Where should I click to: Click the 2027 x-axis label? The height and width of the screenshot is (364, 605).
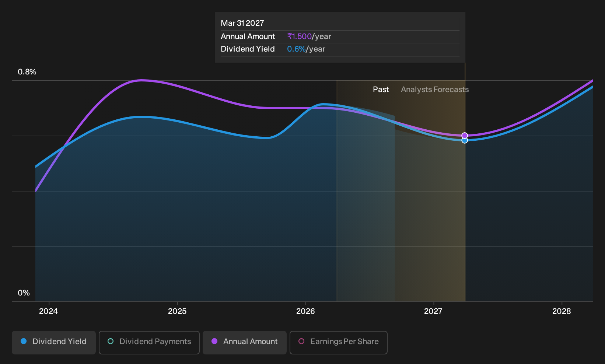[x=433, y=311]
